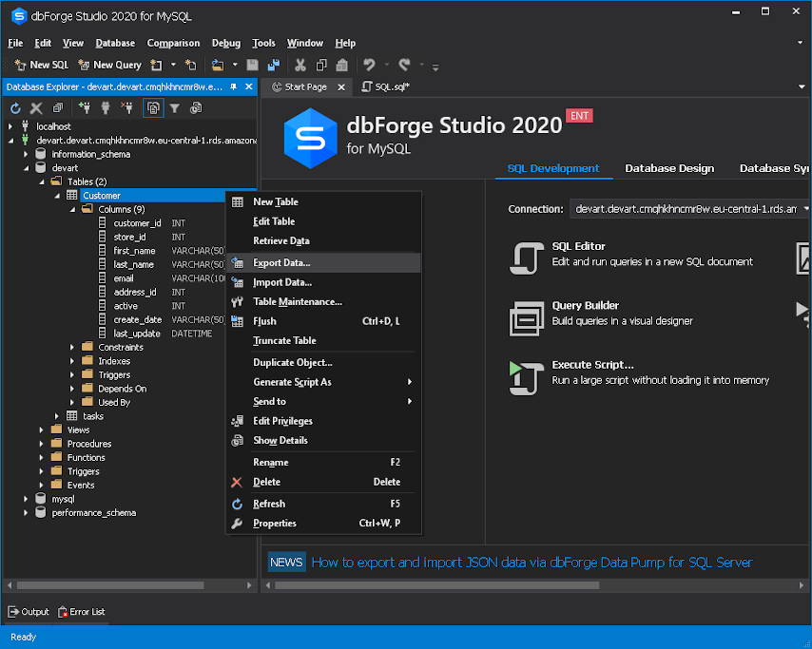Expand the Procedures folder
812x649 pixels.
pos(42,444)
